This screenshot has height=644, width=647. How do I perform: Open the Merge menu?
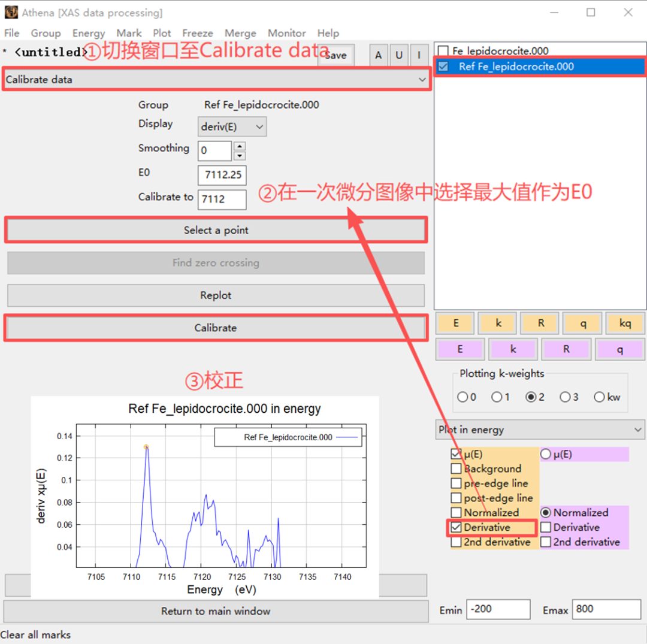click(240, 33)
